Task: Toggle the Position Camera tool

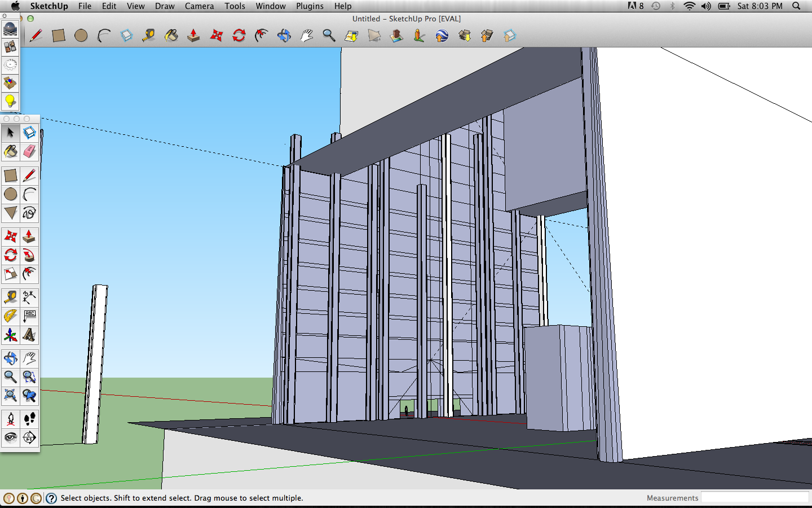Action: pos(10,418)
